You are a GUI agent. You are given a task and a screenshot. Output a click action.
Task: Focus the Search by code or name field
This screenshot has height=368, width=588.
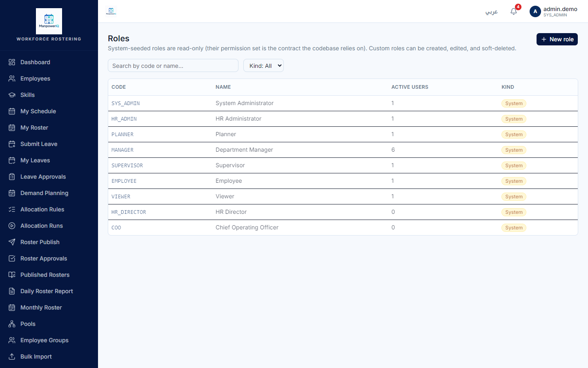[173, 65]
